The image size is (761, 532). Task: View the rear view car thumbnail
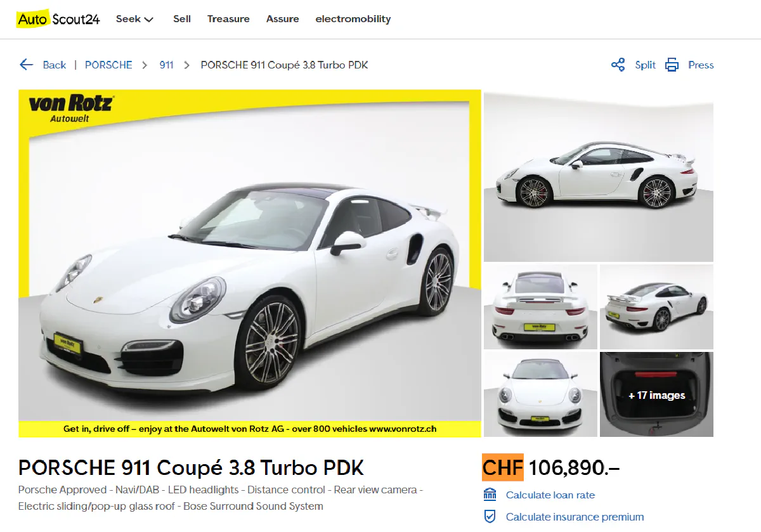click(540, 307)
